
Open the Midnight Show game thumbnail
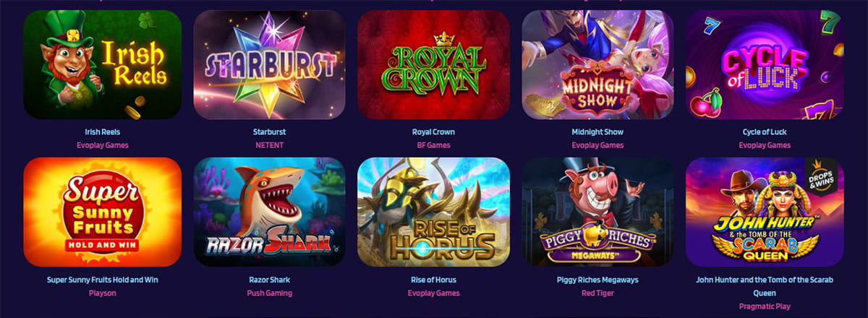[x=597, y=64]
